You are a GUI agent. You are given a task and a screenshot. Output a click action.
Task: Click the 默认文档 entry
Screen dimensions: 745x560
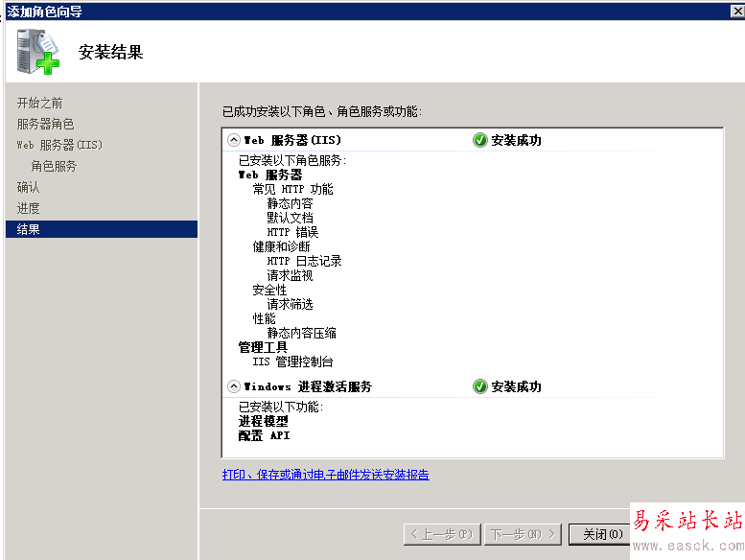[290, 218]
